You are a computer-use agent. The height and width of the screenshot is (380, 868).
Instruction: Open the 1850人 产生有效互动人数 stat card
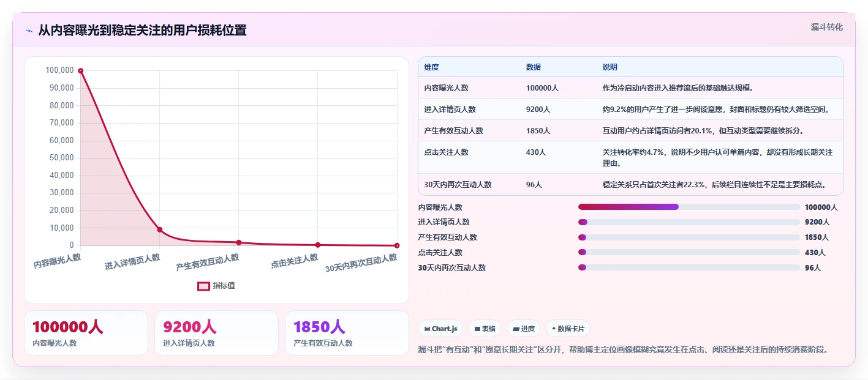(347, 333)
